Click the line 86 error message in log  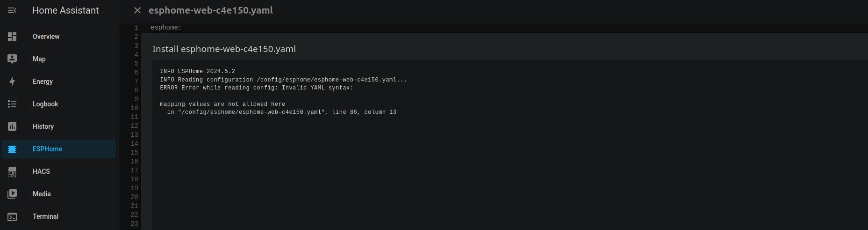pos(282,112)
